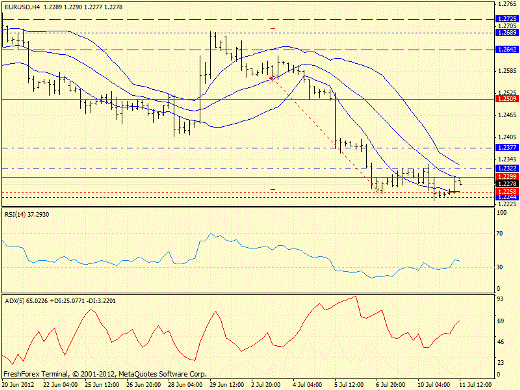Viewport: 520px width, 390px height.
Task: Click the small red dash marker near chart top
Action: coord(273,29)
